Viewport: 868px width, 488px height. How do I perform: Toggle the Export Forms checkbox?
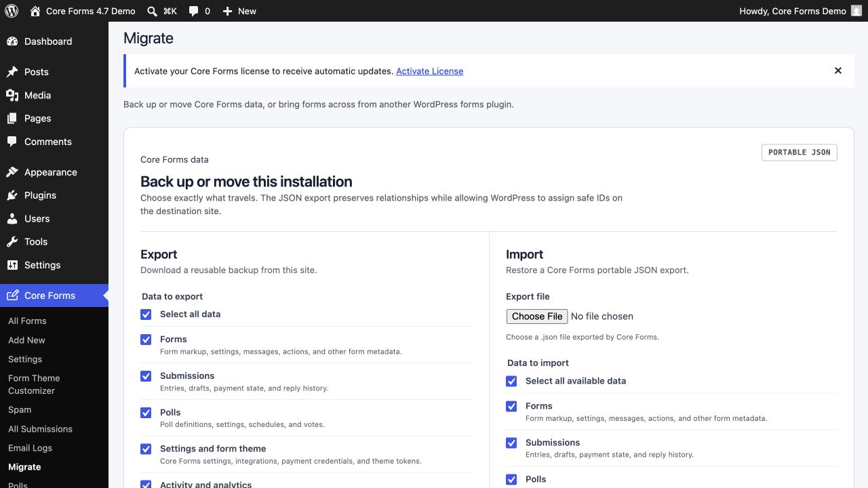(146, 340)
